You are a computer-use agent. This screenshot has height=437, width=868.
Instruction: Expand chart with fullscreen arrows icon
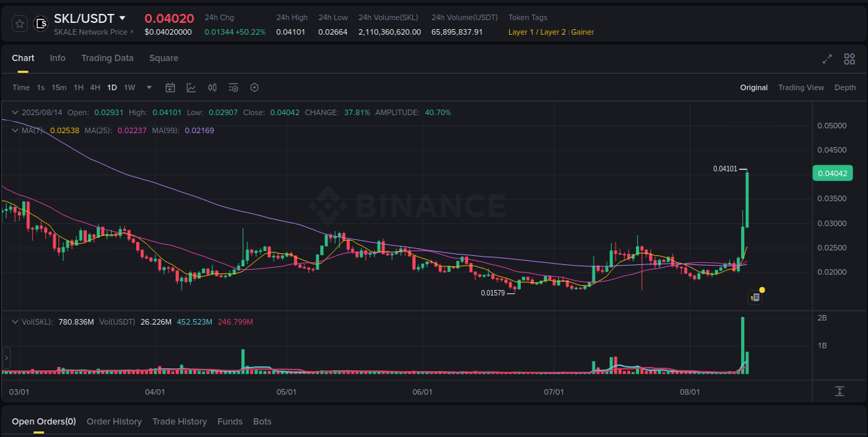point(827,59)
